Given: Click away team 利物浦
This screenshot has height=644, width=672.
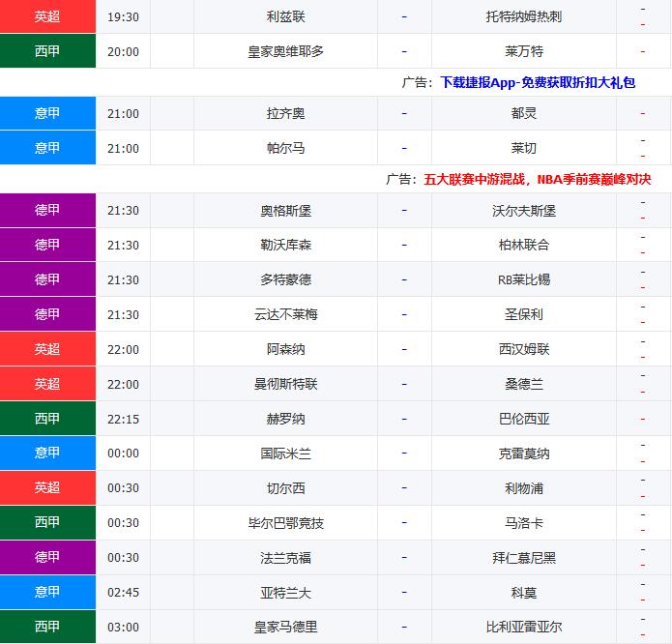Looking at the screenshot, I should 524,488.
